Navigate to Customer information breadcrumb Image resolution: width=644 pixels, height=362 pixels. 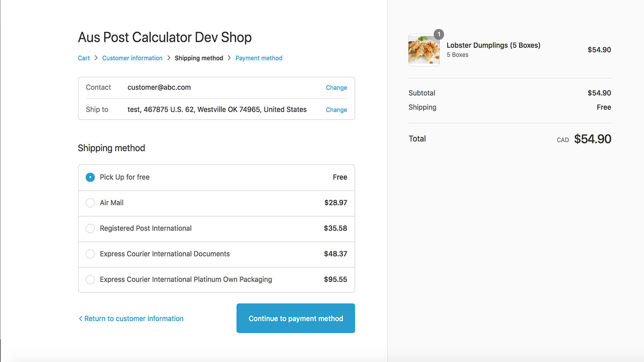click(x=132, y=58)
